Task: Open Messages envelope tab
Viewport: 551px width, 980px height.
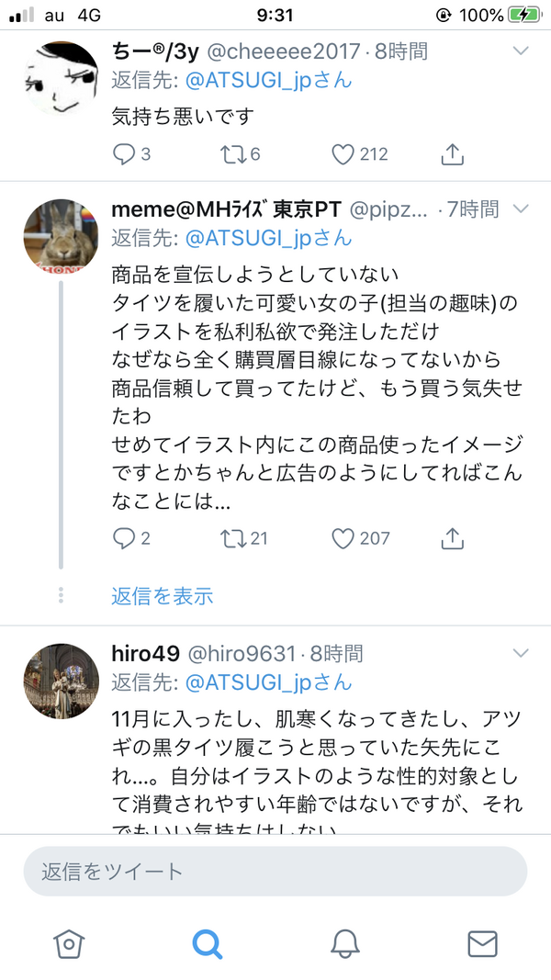Action: pos(482,943)
